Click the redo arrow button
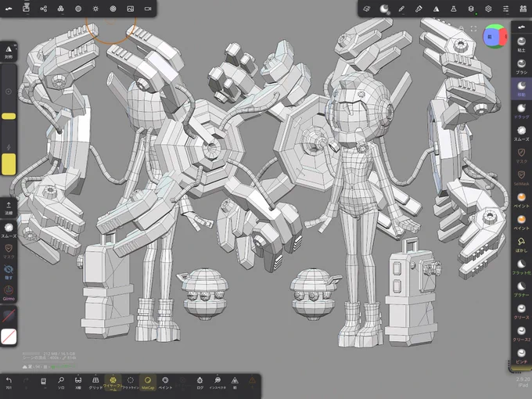 (26, 383)
